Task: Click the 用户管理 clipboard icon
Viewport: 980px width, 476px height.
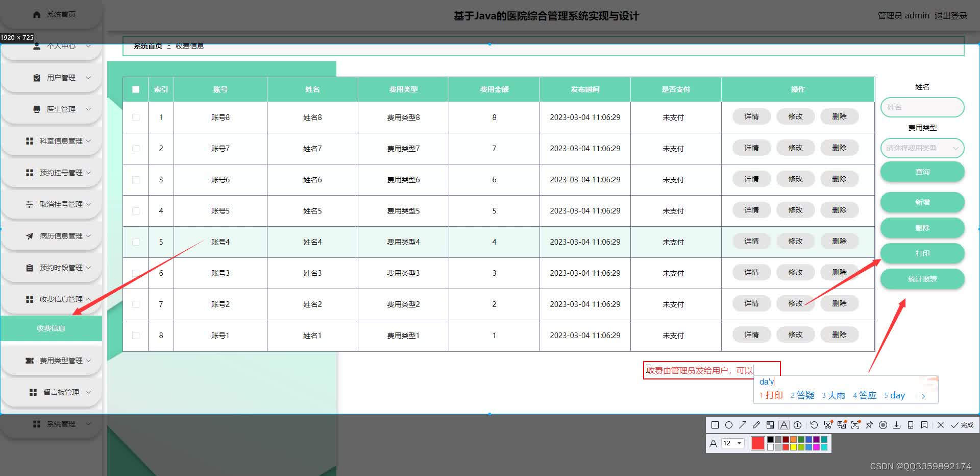Action: point(37,78)
